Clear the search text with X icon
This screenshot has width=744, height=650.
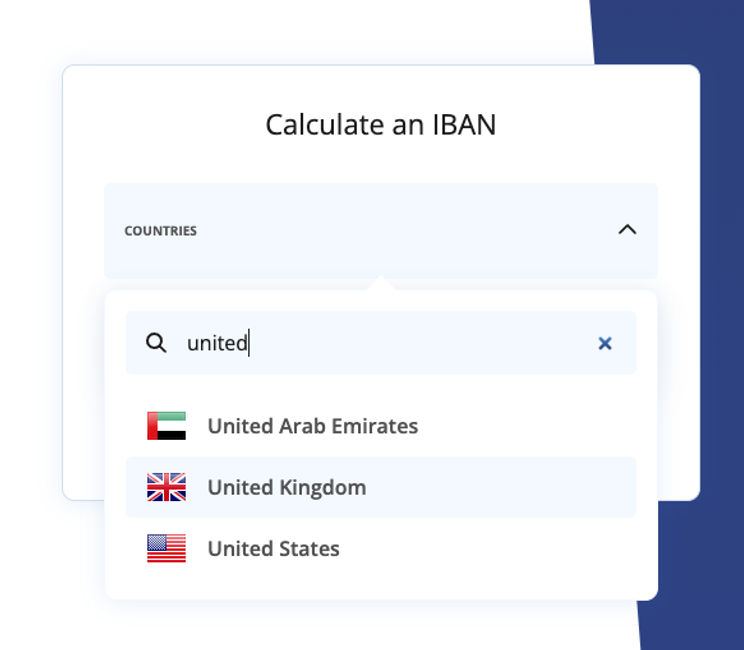[x=604, y=343]
